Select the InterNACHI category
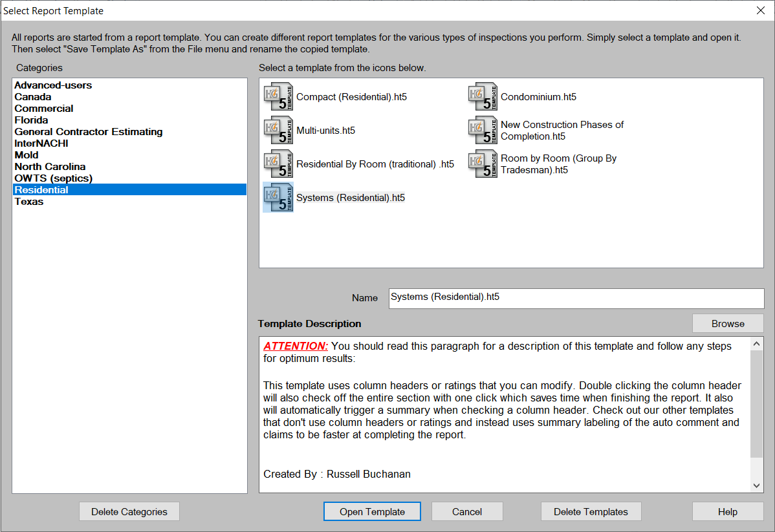This screenshot has height=532, width=775. coord(40,143)
